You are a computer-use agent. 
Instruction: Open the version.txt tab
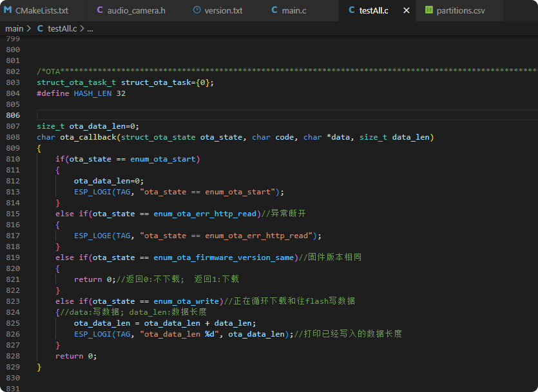[x=223, y=10]
